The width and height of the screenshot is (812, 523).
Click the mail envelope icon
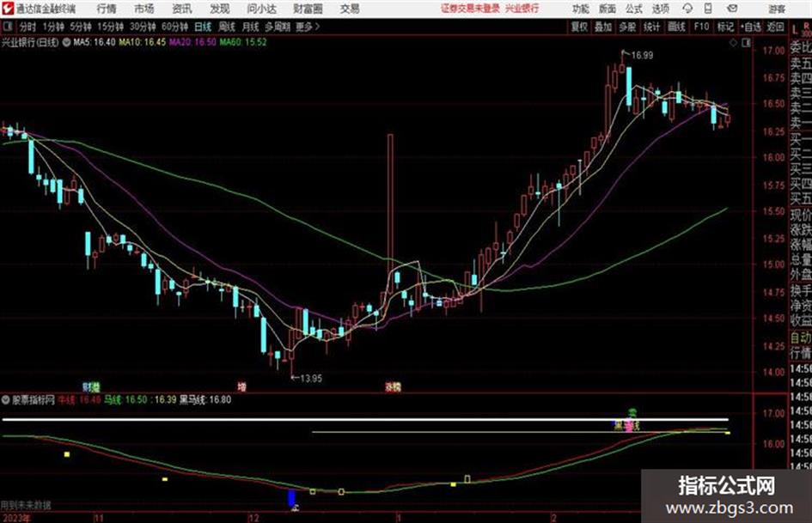[732, 9]
